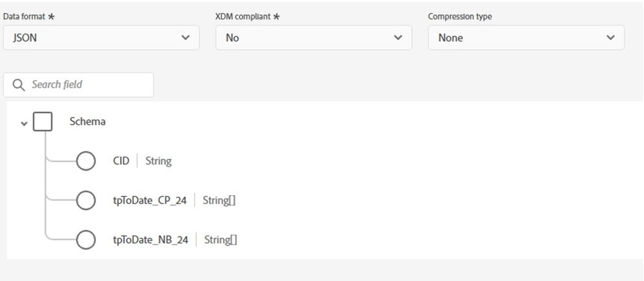644x281 pixels.
Task: Click the CID field name
Action: click(x=121, y=161)
